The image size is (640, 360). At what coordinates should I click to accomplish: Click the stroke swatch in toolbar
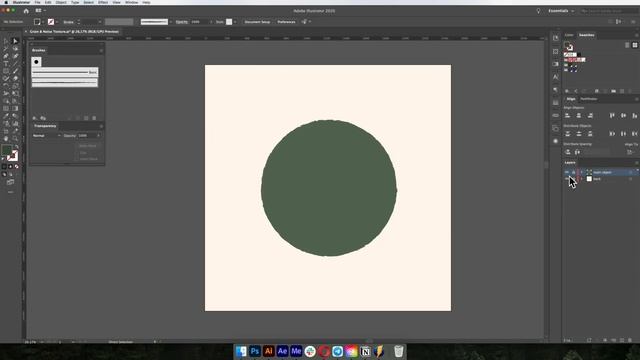coord(13,156)
